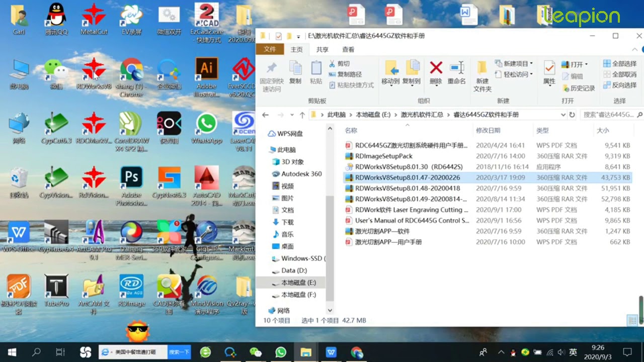Click the 复制 (Copy) ribbon icon
Image resolution: width=644 pixels, height=362 pixels.
click(x=295, y=73)
